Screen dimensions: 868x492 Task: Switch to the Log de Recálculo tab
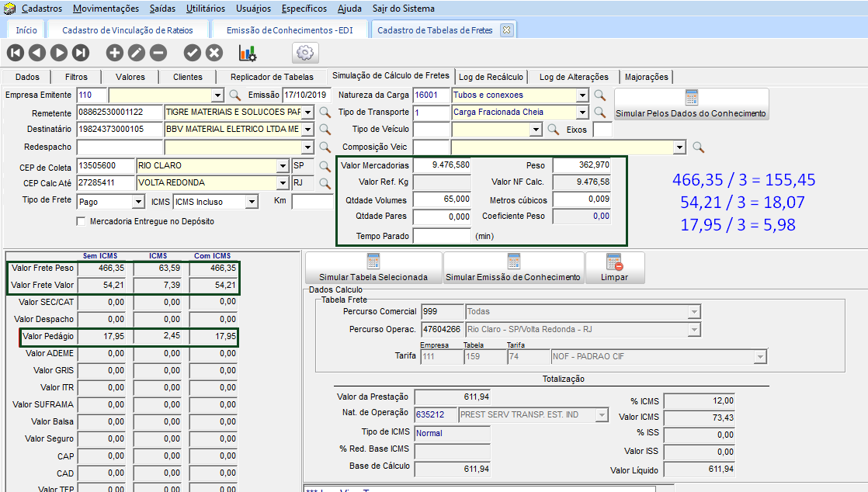[491, 77]
